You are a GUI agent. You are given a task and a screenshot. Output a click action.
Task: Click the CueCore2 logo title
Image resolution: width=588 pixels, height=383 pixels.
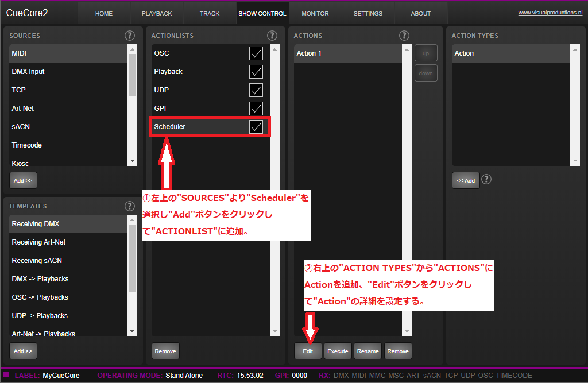(27, 13)
